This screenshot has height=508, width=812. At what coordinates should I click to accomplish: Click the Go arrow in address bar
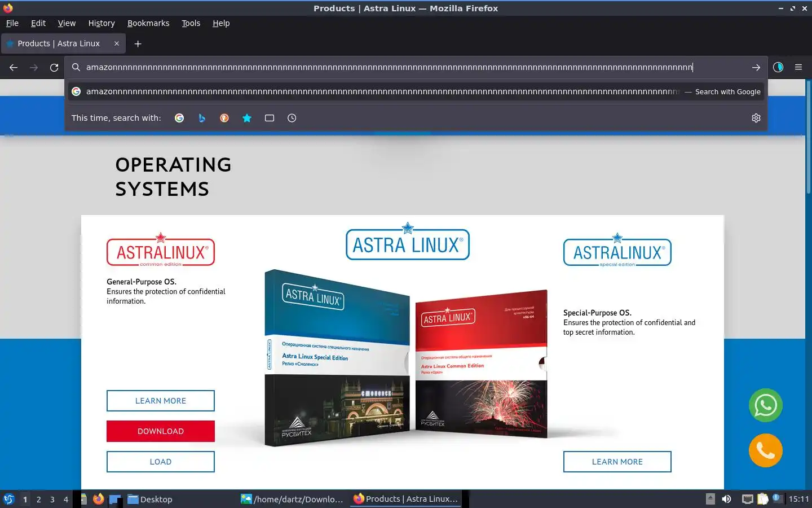(756, 68)
